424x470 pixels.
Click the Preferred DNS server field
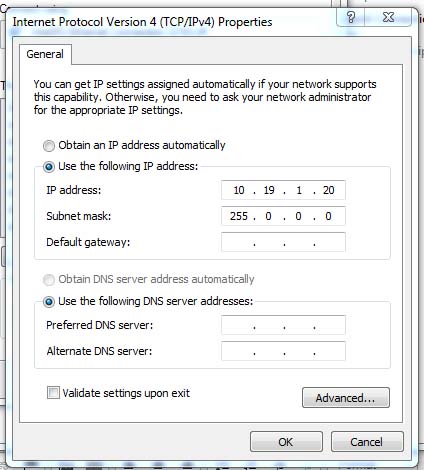point(283,325)
